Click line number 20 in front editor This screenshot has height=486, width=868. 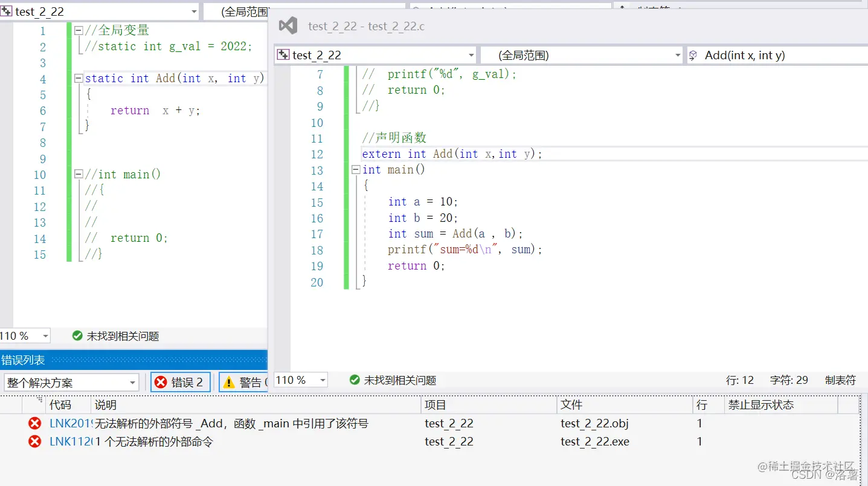pos(317,282)
